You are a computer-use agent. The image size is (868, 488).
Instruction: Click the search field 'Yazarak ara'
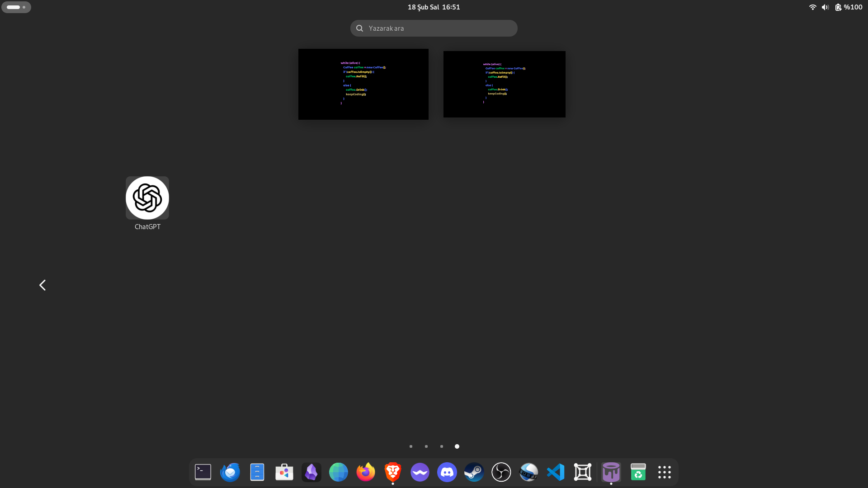pos(434,28)
